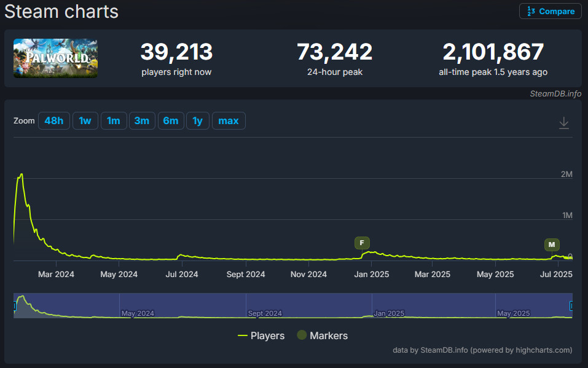
Task: Click the 2,101,867 all-time peak figure
Action: [493, 52]
